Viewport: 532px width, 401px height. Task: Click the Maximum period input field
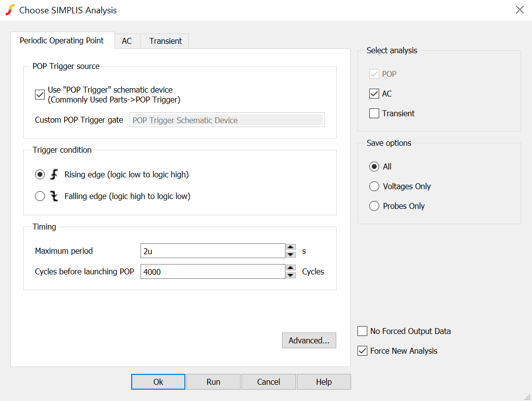click(213, 251)
